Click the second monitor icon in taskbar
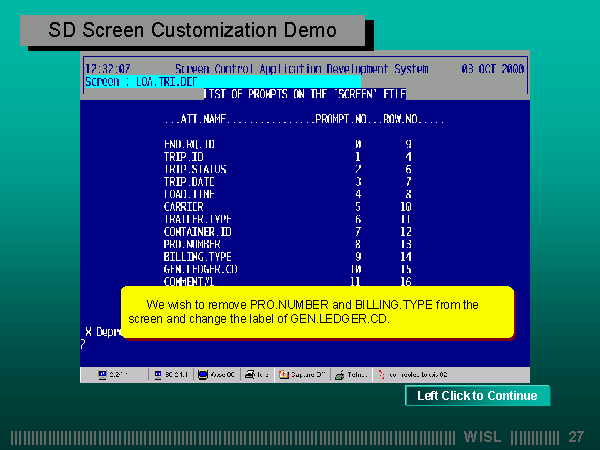 pos(157,374)
